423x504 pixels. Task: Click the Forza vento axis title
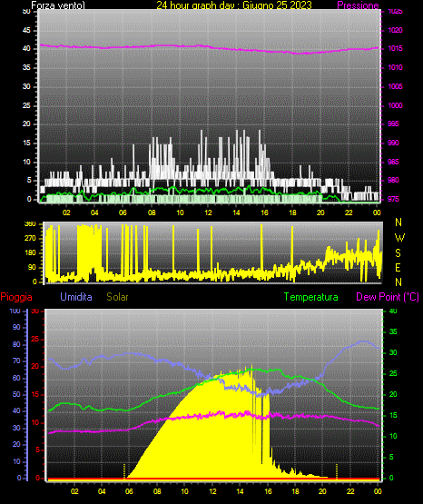pos(58,5)
